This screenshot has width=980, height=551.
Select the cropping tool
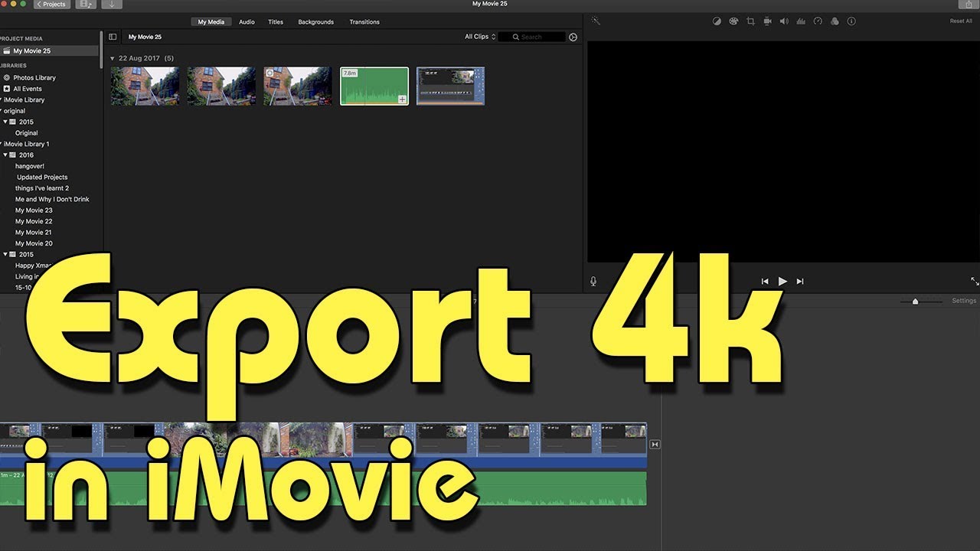point(750,21)
